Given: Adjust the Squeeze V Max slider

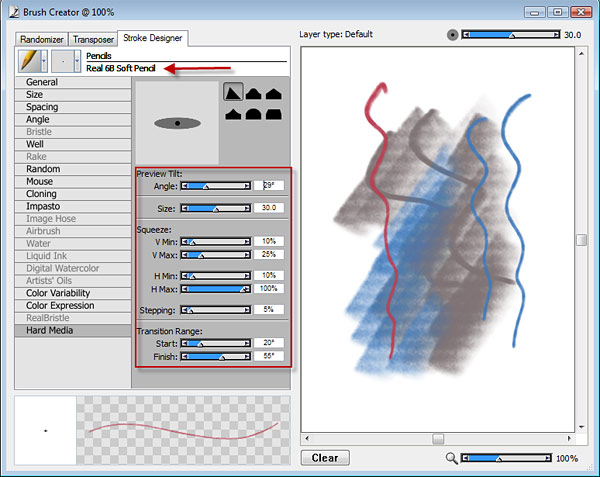Looking at the screenshot, I should (x=216, y=255).
